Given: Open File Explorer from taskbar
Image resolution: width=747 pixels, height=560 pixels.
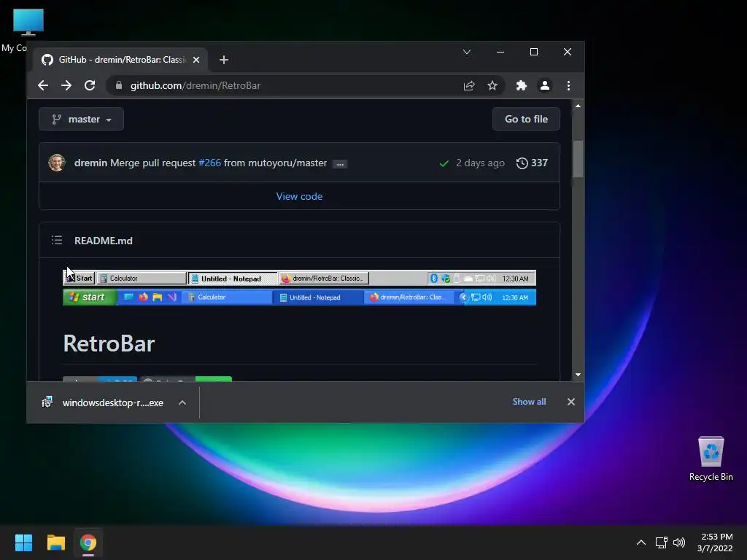Looking at the screenshot, I should pos(55,542).
